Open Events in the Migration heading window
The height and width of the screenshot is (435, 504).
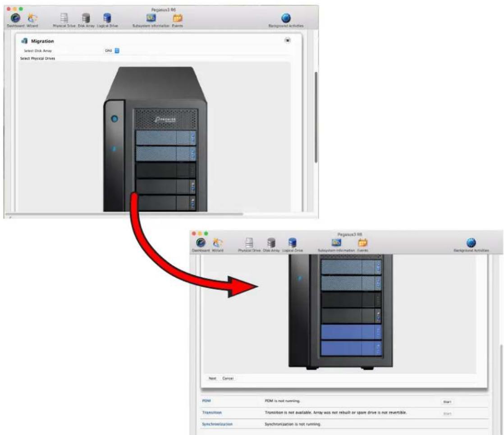tap(178, 20)
